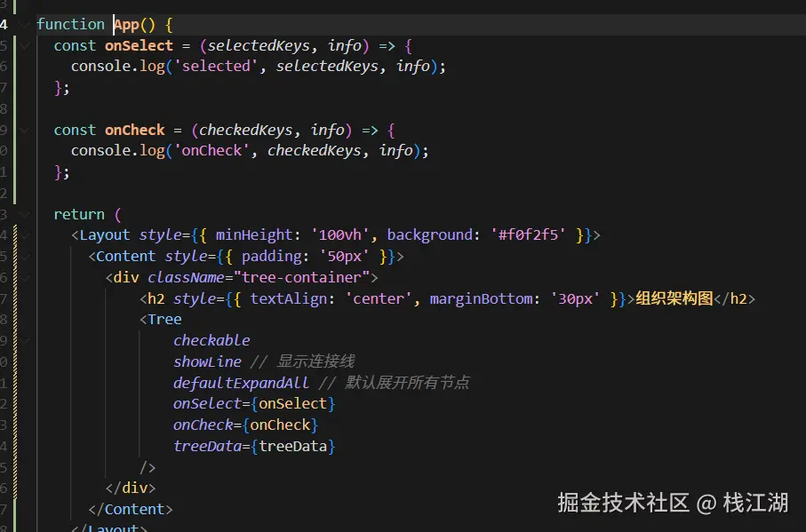The image size is (806, 532).
Task: Click the closing '</h2>' tag
Action: pyautogui.click(x=734, y=298)
